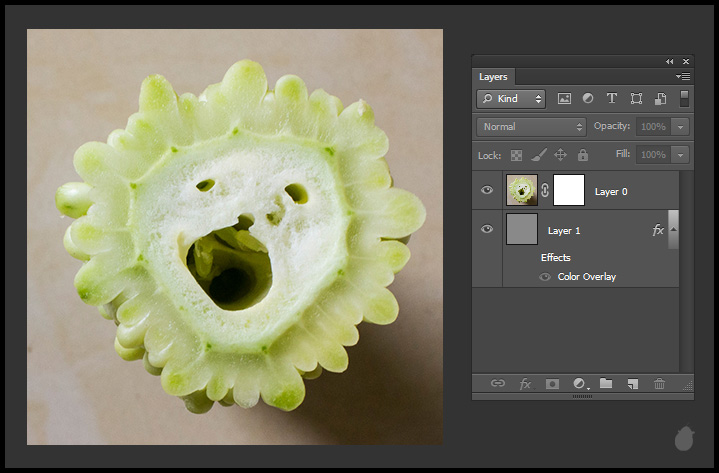Filter layers by type layer icon

pyautogui.click(x=612, y=99)
